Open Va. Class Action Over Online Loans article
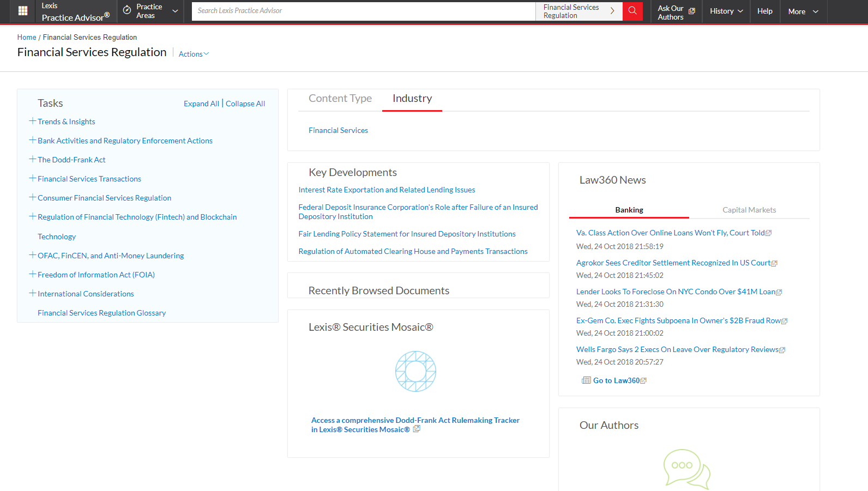The width and height of the screenshot is (868, 491). pos(671,233)
